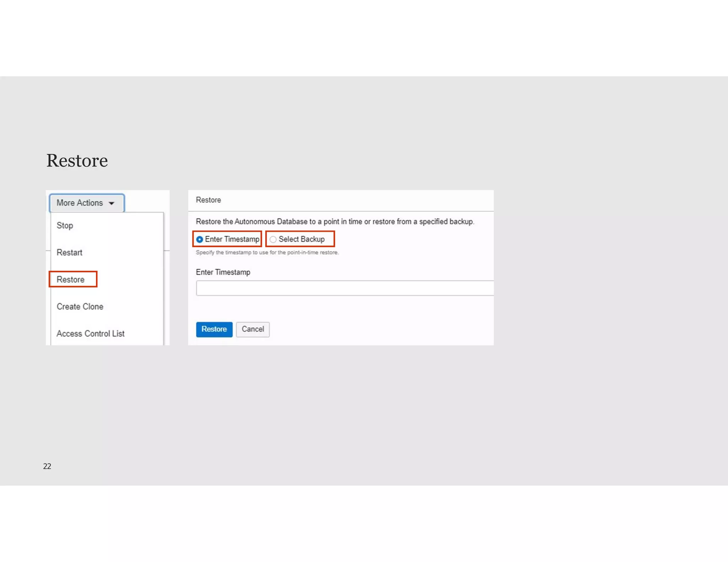Open the More Actions dropdown
728x562 pixels.
86,203
